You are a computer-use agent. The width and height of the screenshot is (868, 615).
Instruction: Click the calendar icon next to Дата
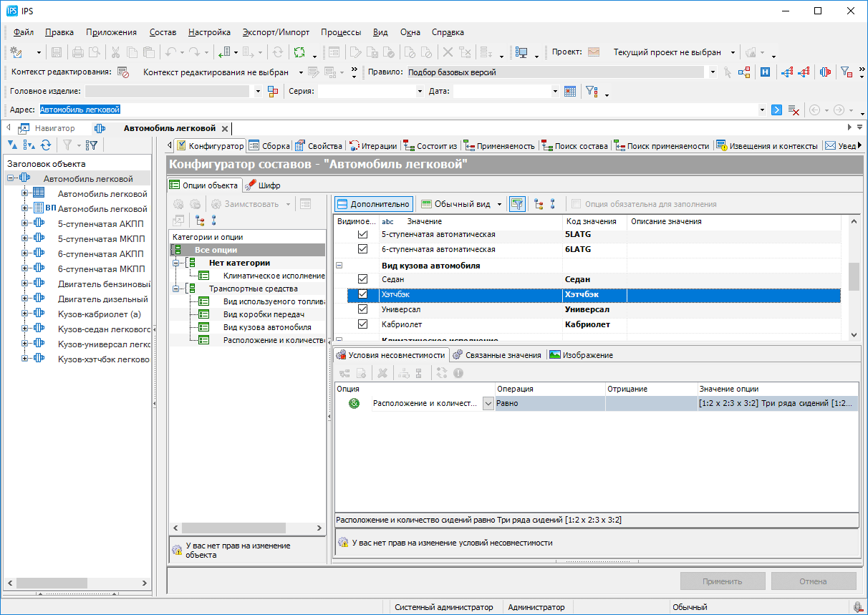coord(570,92)
